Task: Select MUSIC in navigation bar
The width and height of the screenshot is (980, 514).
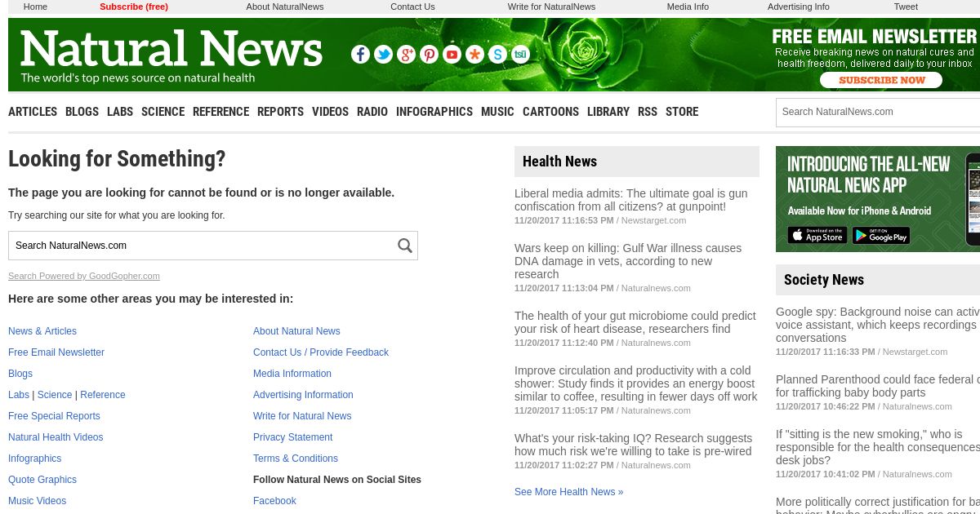Action: pos(497,112)
